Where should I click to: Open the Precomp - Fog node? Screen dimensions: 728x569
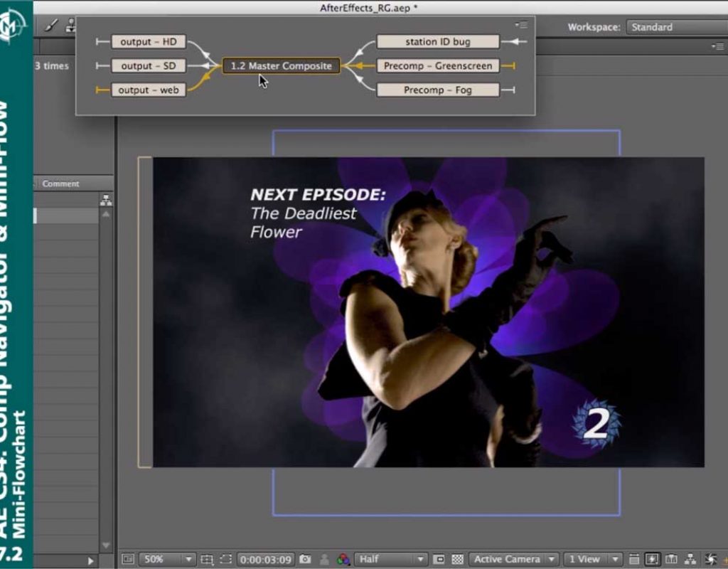tap(438, 90)
